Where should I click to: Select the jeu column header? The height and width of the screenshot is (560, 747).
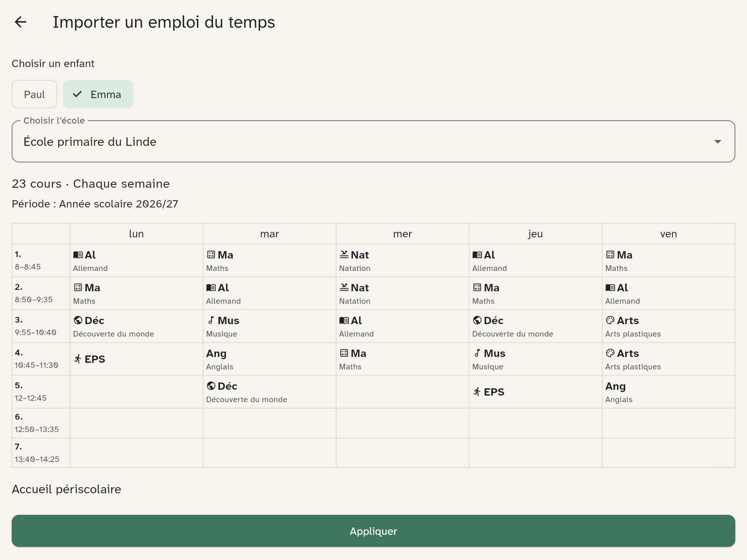pos(535,234)
